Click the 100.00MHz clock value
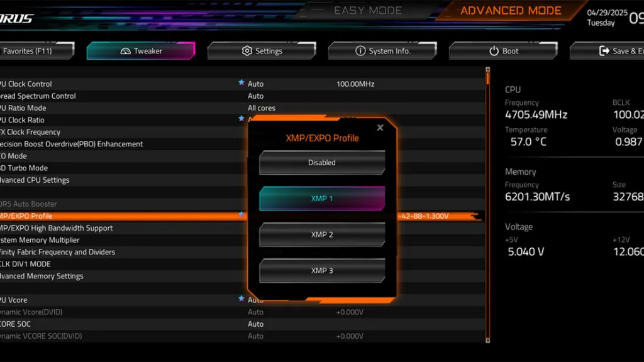Screen dimensions: 644x362 [355, 84]
